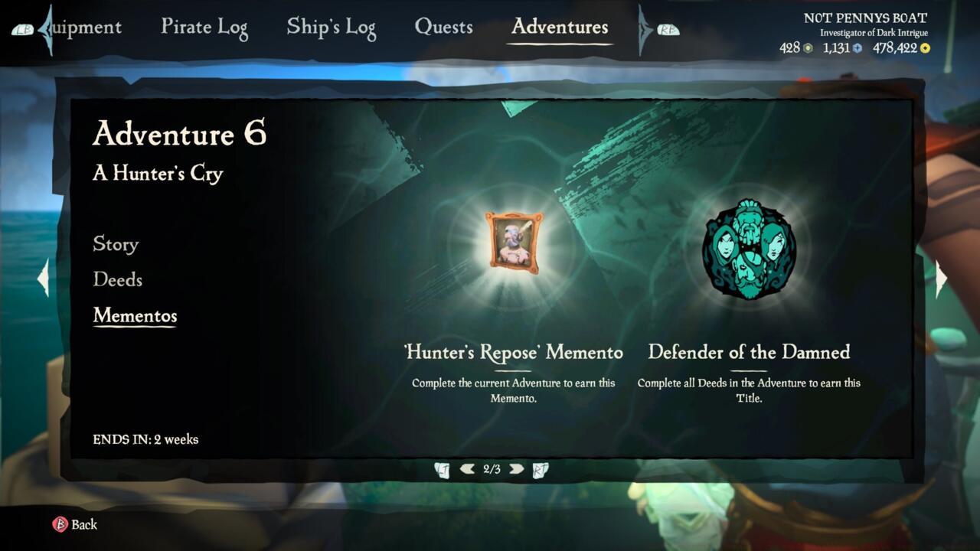Click the LB bumper icon in top bar
Screen dimensions: 980x551
23,31
